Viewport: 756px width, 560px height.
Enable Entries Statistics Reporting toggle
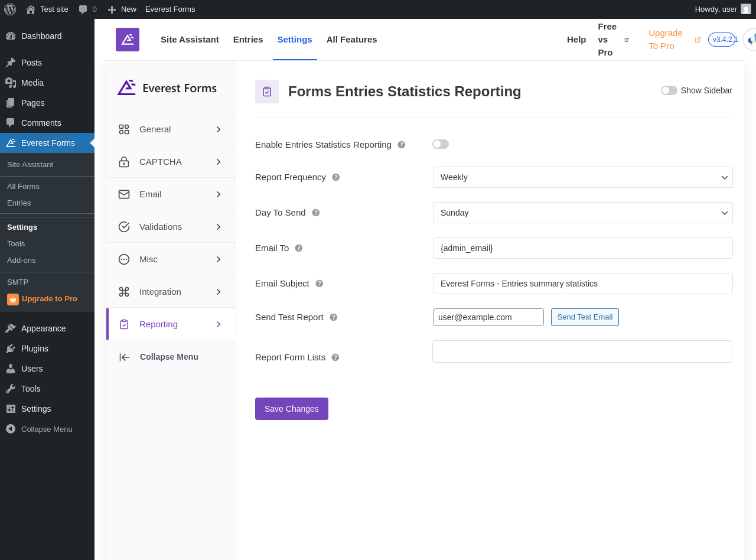click(x=441, y=144)
